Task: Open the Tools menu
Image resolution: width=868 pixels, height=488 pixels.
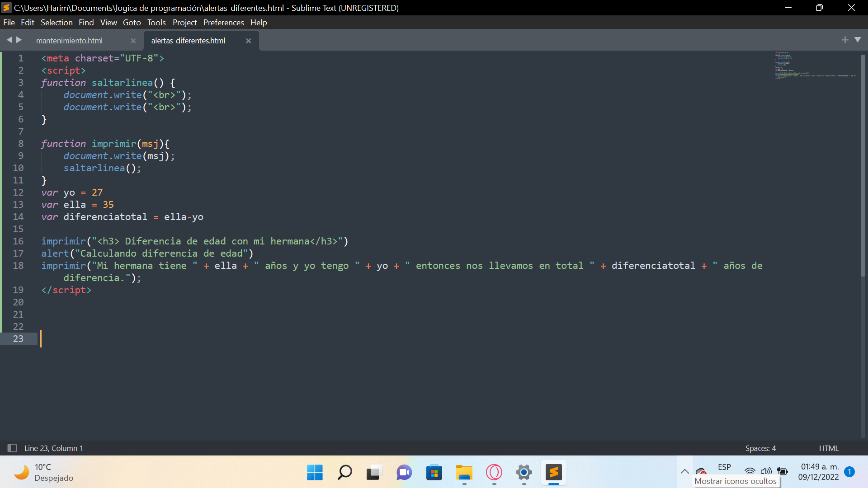Action: [x=156, y=22]
